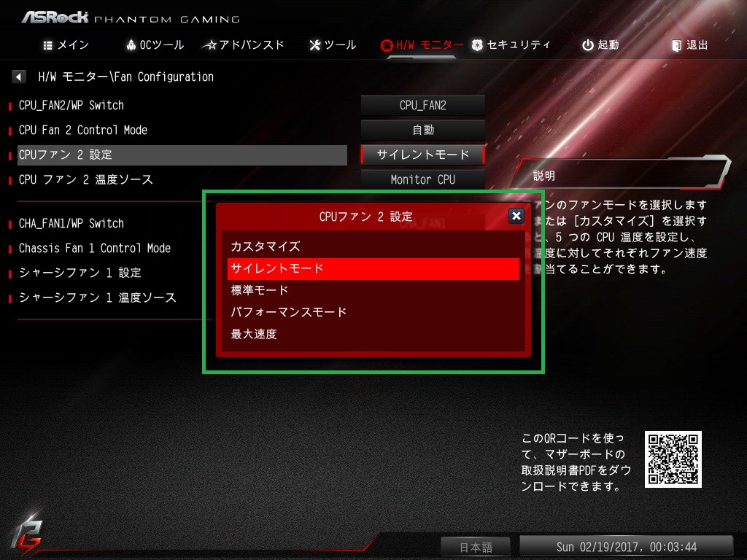The width and height of the screenshot is (747, 560).
Task: Click the QR code image
Action: (673, 459)
